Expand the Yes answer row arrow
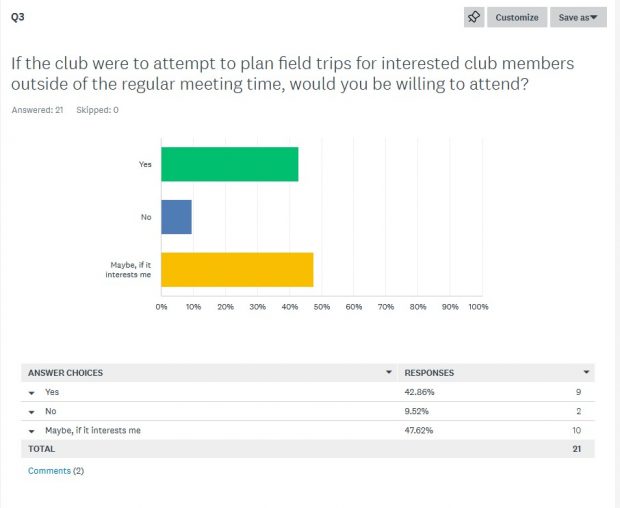The height and width of the screenshot is (508, 620). [x=32, y=393]
